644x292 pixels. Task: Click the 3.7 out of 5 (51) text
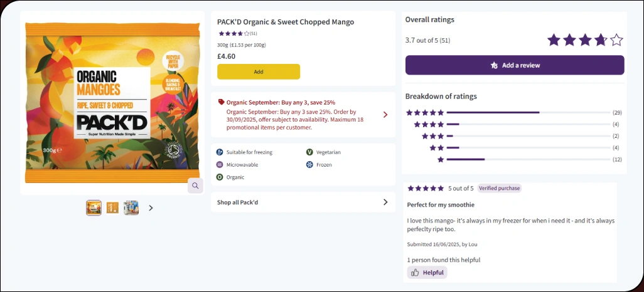coord(428,41)
